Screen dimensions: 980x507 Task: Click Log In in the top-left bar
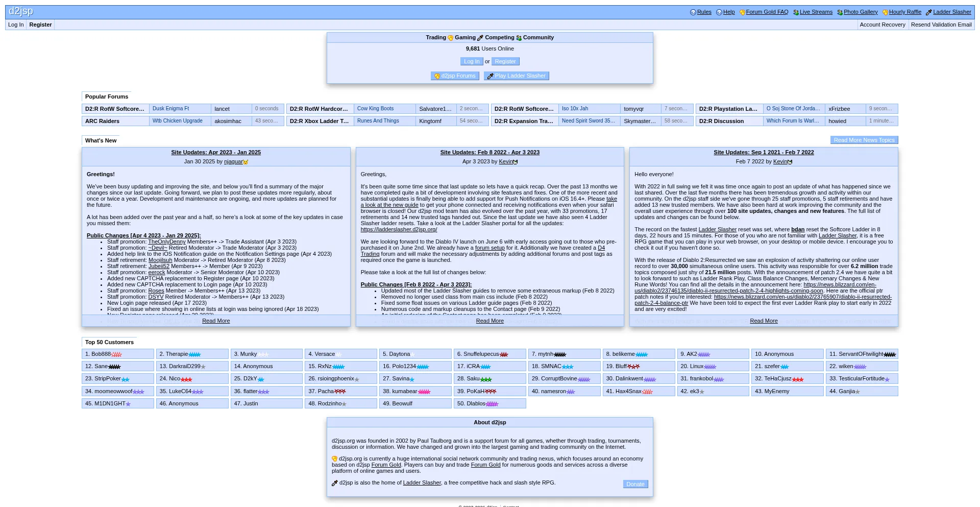pyautogui.click(x=16, y=25)
